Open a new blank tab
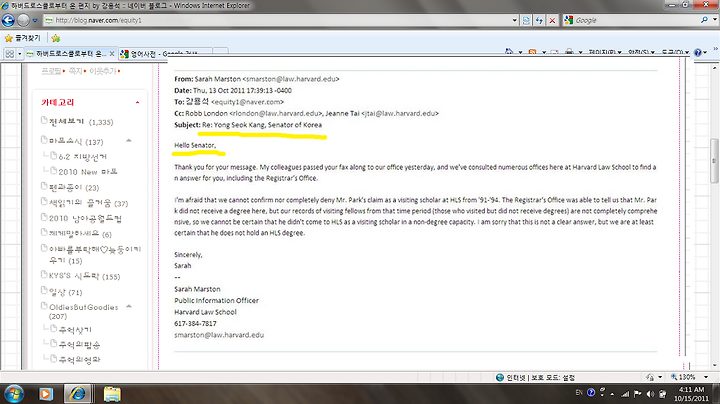720x404 pixels. (x=220, y=53)
